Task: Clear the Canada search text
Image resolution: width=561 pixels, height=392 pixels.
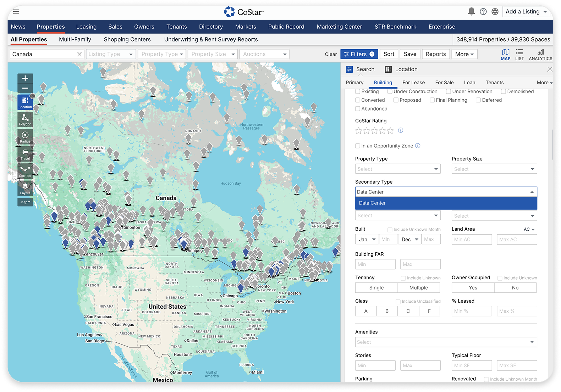Action: [79, 54]
